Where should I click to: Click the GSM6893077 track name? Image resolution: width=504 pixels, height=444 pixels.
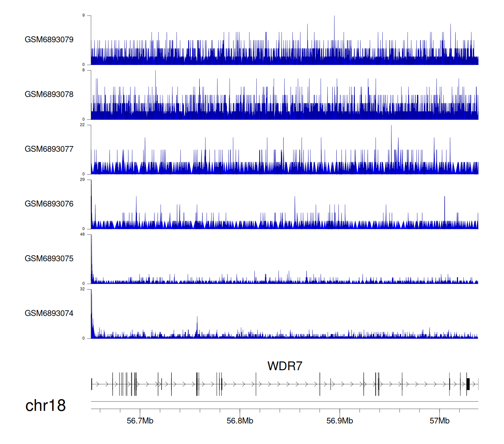click(x=49, y=149)
